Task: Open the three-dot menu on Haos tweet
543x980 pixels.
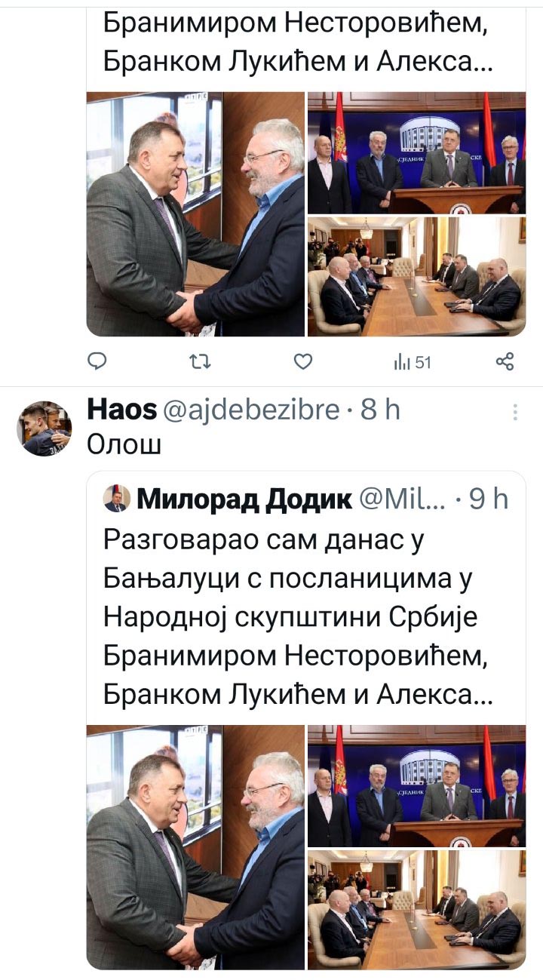Action: click(x=516, y=412)
